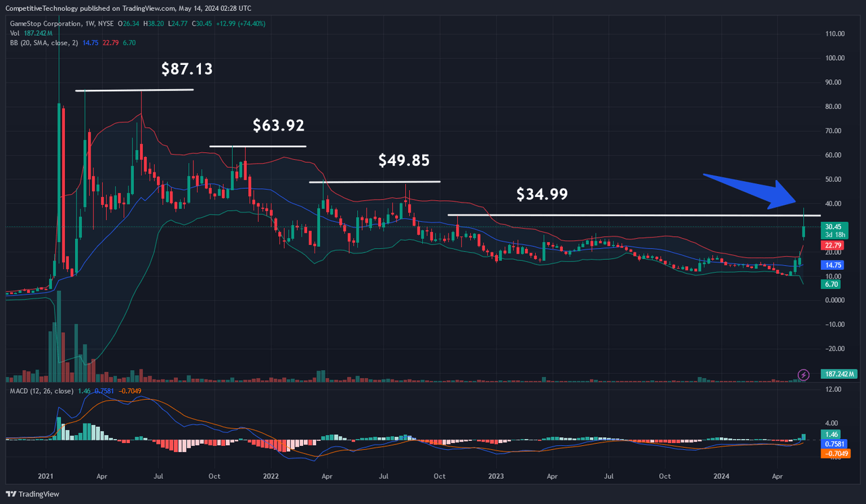
Task: Click the green 1.46 MACD histogram axis label
Action: 830,434
